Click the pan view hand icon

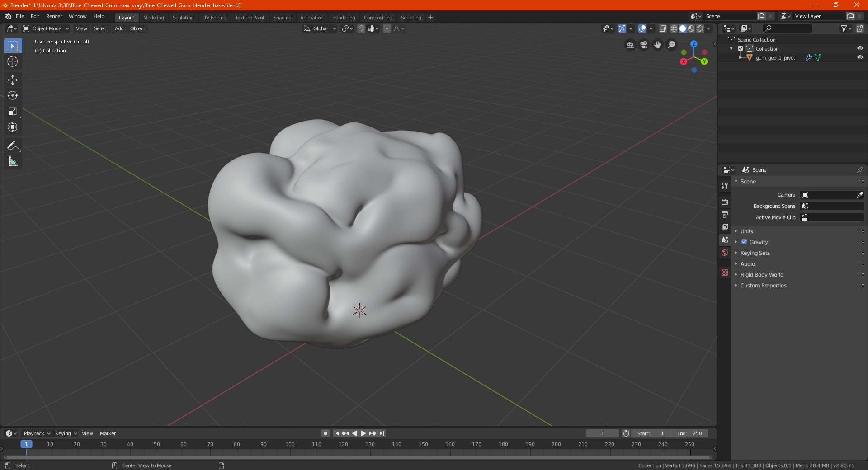pyautogui.click(x=658, y=45)
